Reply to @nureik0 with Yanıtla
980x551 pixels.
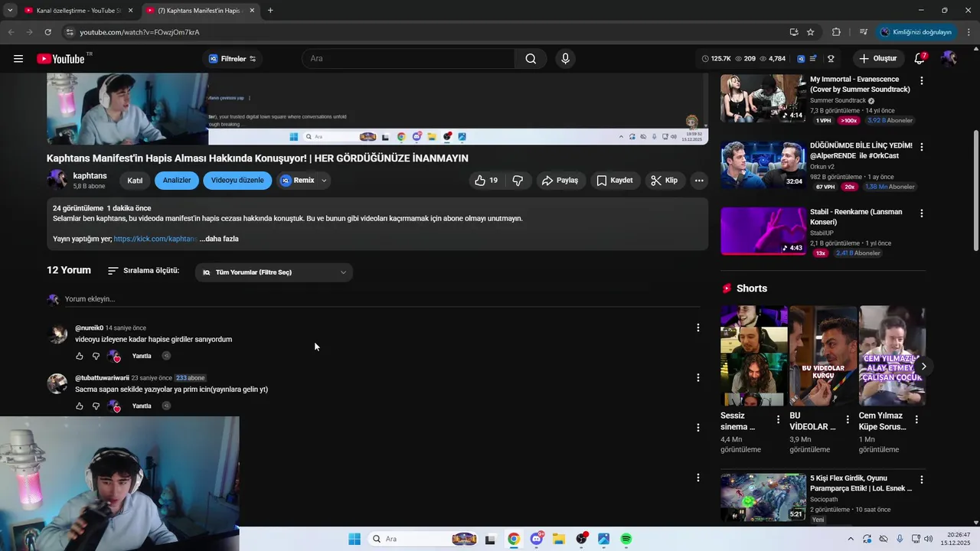coord(142,356)
